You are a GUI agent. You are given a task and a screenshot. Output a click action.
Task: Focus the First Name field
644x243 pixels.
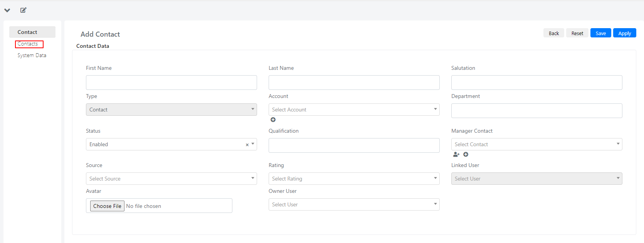pos(172,83)
